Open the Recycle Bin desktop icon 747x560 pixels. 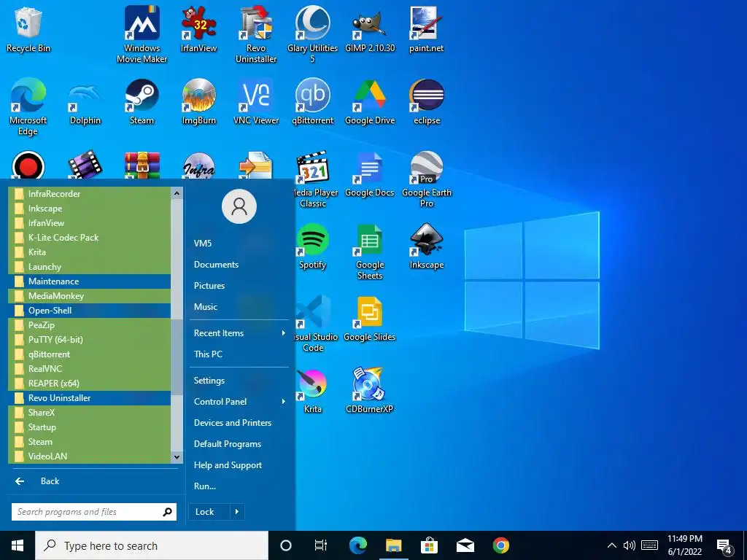tap(28, 29)
